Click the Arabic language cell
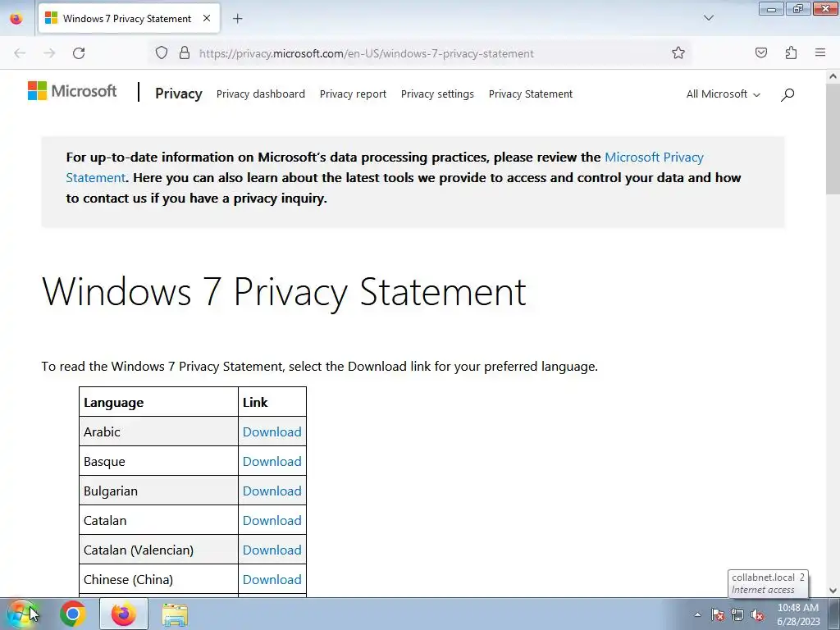Screen dimensions: 840x630 pos(158,431)
